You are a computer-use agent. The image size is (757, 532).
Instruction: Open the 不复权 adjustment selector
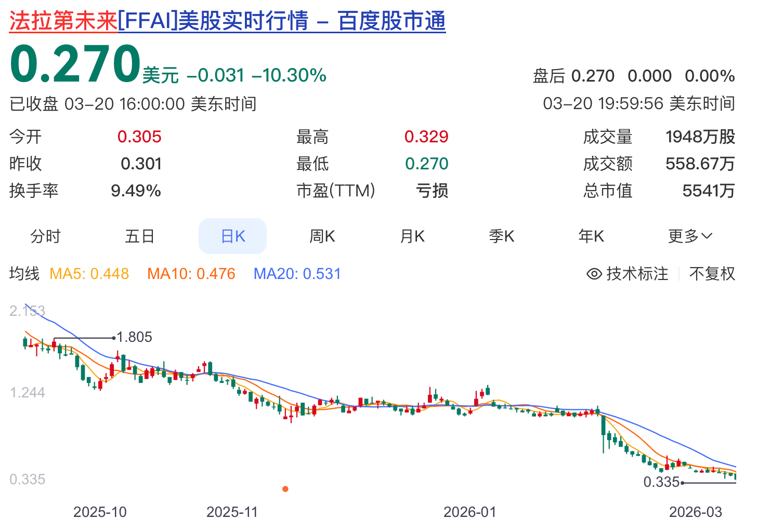(x=712, y=274)
